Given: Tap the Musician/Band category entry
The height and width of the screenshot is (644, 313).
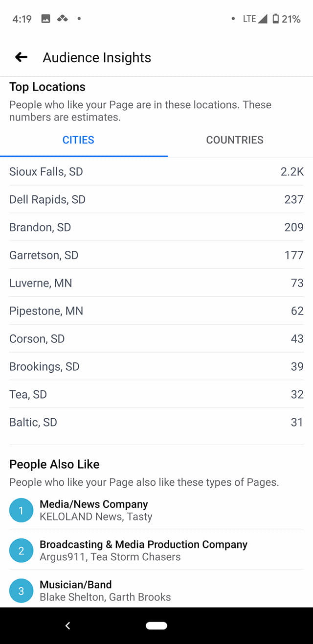Looking at the screenshot, I should tap(156, 591).
